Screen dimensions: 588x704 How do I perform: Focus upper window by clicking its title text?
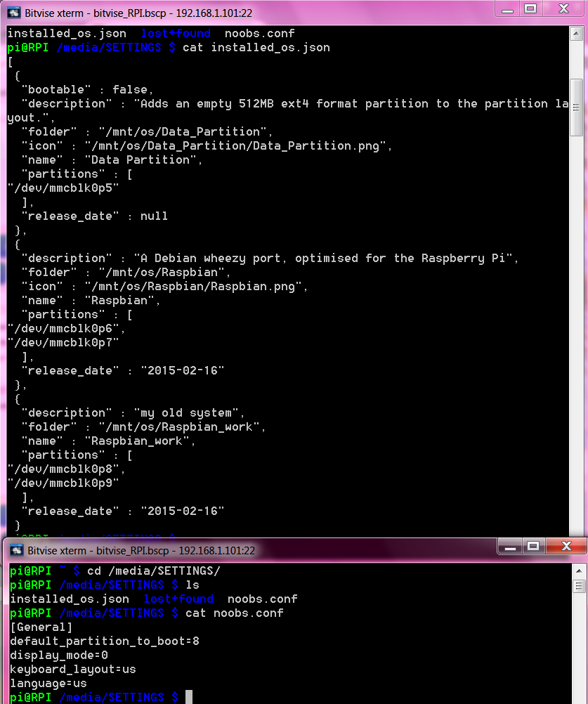139,13
